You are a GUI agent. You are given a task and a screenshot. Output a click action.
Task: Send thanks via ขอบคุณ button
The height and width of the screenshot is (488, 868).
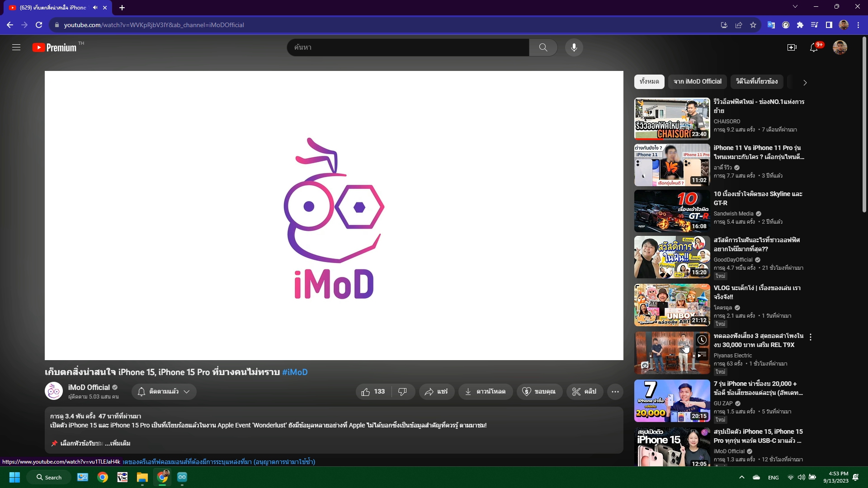pos(539,392)
